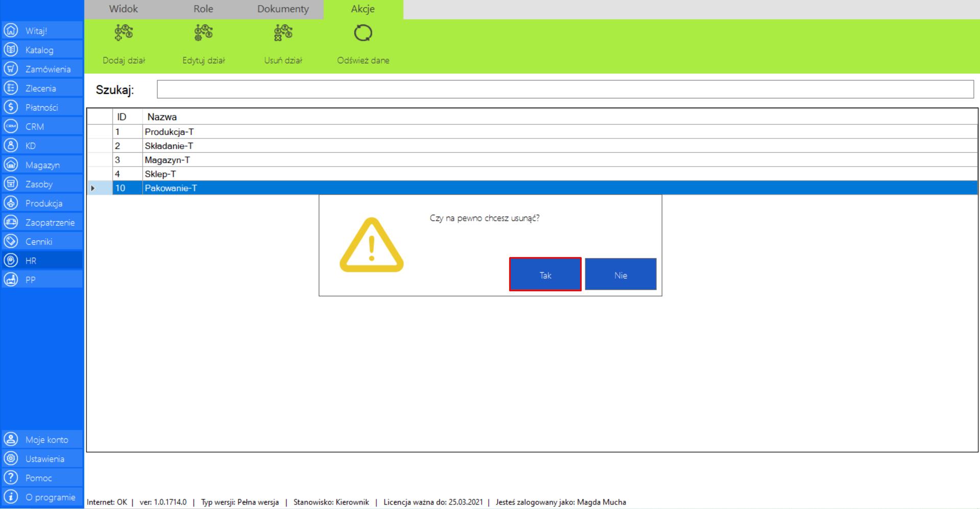Viewport: 980px width, 509px height.
Task: Click the Usuń dział toolbar icon
Action: pyautogui.click(x=283, y=33)
